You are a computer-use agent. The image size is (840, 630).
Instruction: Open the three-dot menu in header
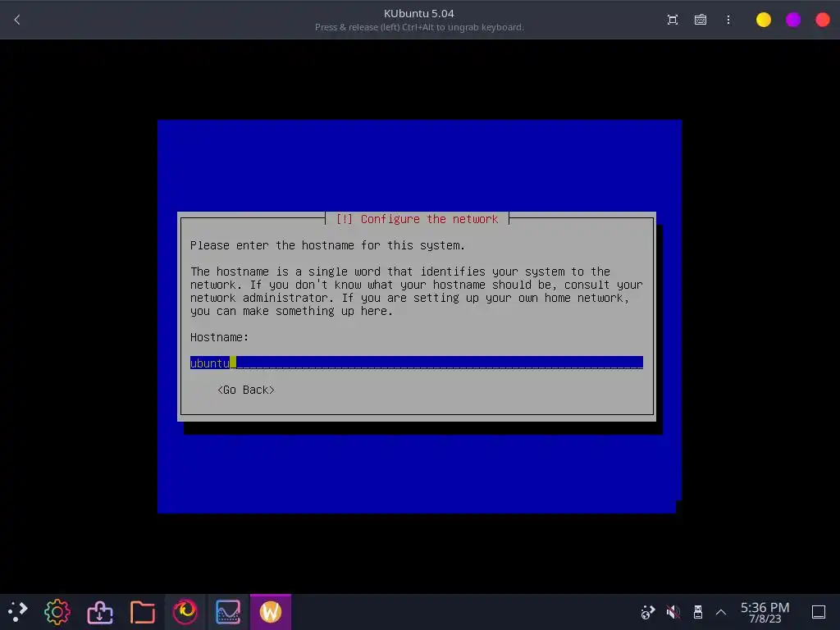pyautogui.click(x=728, y=20)
